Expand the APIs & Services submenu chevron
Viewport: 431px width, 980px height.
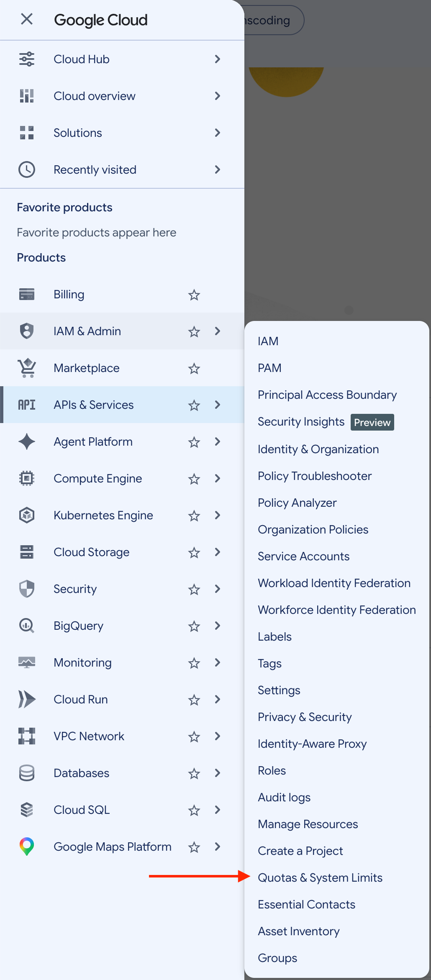(x=217, y=405)
